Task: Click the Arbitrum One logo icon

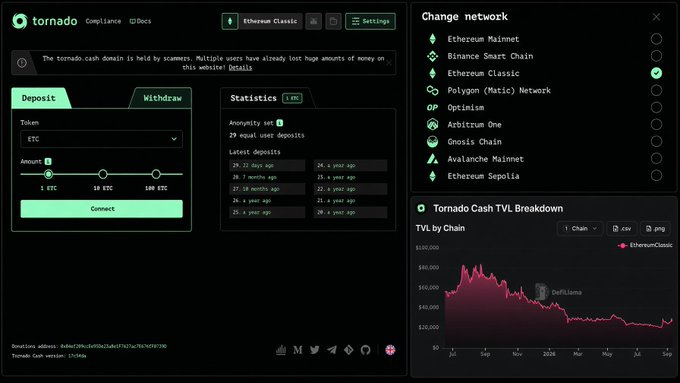Action: click(432, 124)
